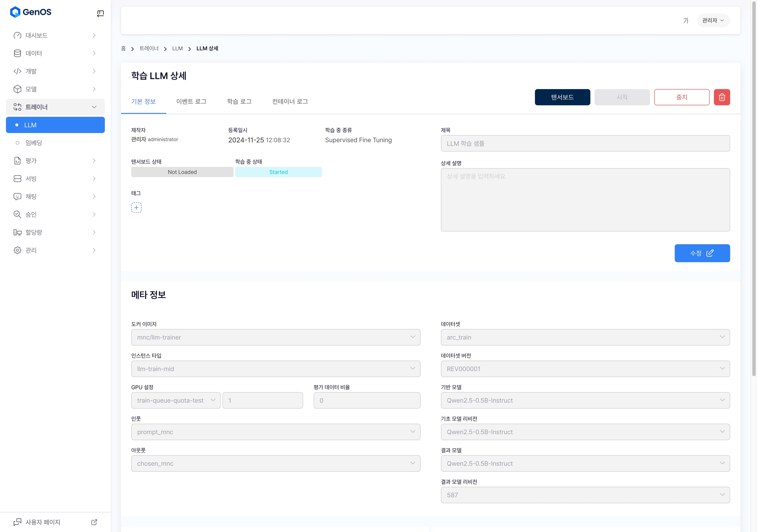Expand the 도커 이미지 dropdown
Screen dimensions: 757x532
[x=275, y=337]
